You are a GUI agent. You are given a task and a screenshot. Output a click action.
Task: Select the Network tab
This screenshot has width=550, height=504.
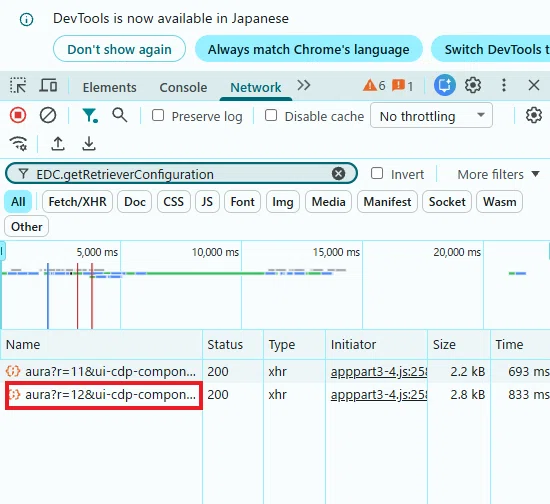click(256, 87)
